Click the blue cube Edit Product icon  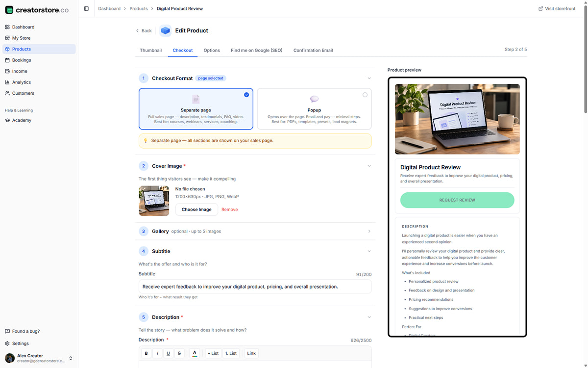point(166,30)
